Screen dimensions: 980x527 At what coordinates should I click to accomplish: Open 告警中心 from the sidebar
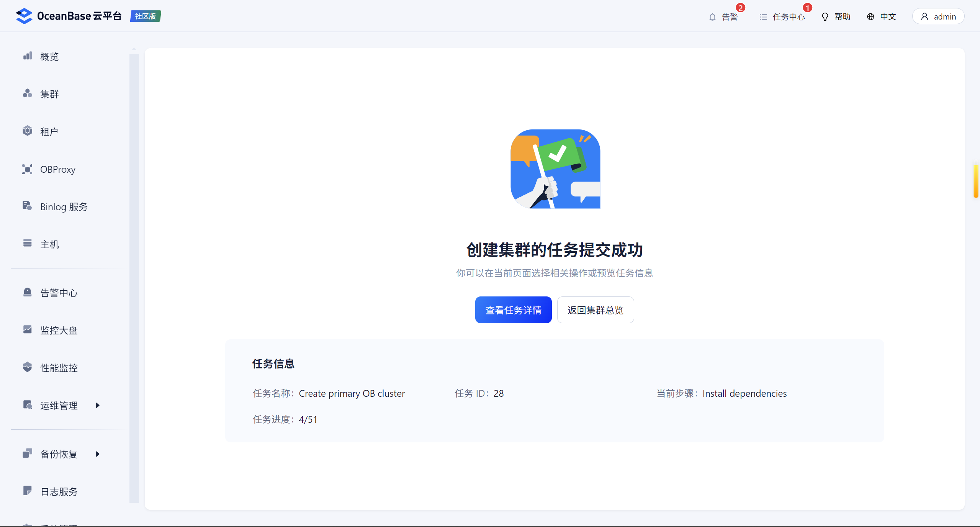tap(59, 293)
